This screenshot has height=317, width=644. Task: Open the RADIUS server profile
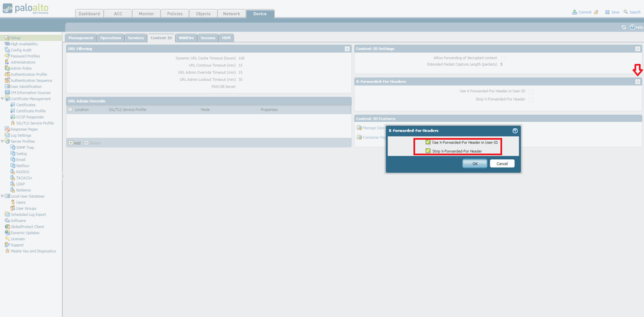tap(23, 171)
